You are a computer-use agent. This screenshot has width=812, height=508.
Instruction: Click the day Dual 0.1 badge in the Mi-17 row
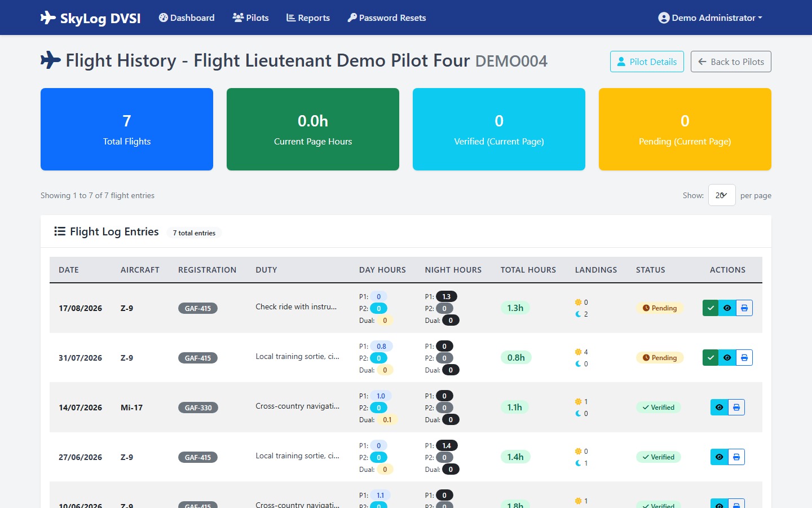[x=387, y=419]
